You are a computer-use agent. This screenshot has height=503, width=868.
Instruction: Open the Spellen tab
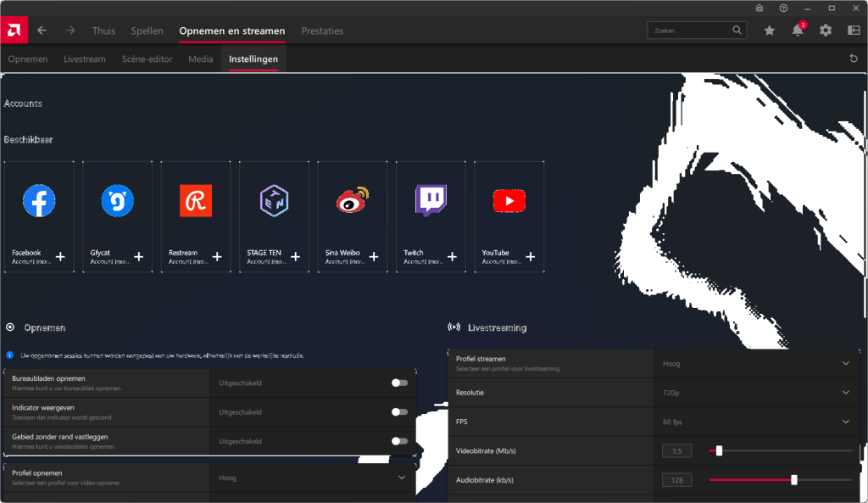(x=147, y=31)
